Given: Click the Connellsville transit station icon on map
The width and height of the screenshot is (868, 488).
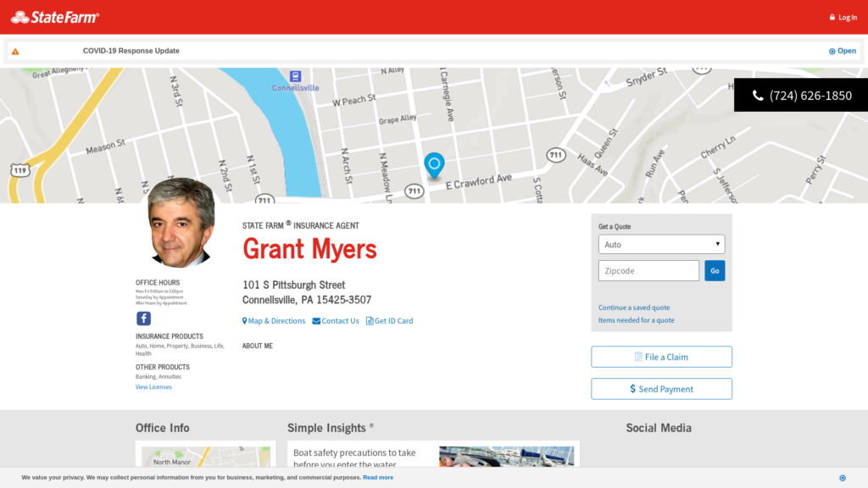Looking at the screenshot, I should (295, 76).
